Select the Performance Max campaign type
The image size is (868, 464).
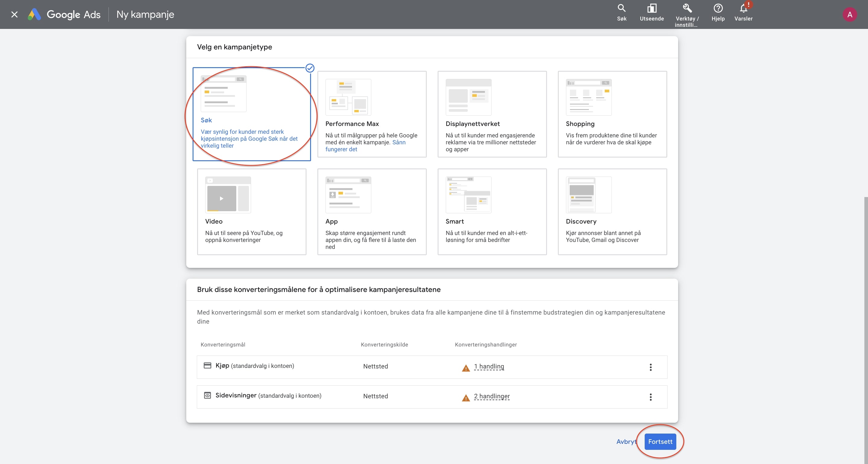pyautogui.click(x=372, y=114)
